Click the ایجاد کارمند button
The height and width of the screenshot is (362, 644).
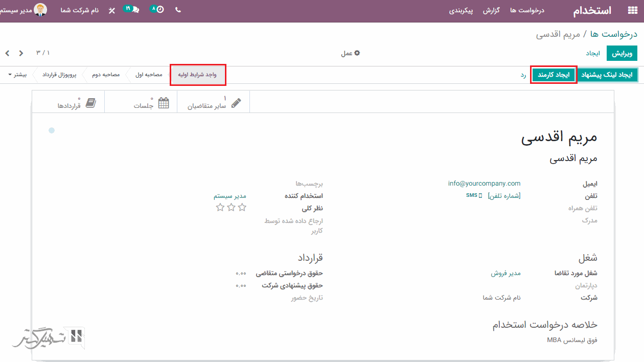554,75
